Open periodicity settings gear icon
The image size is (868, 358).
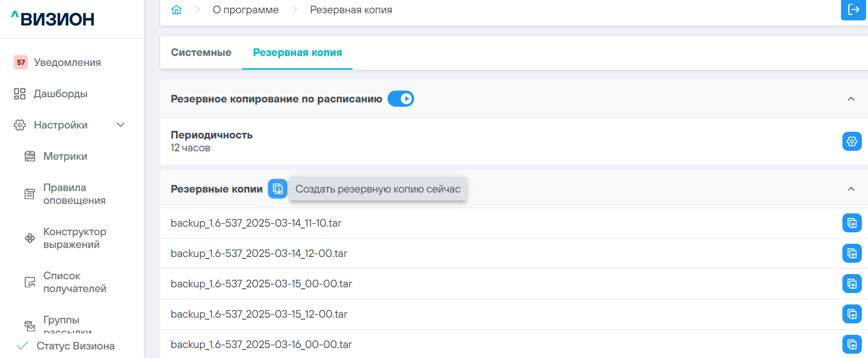coord(851,141)
